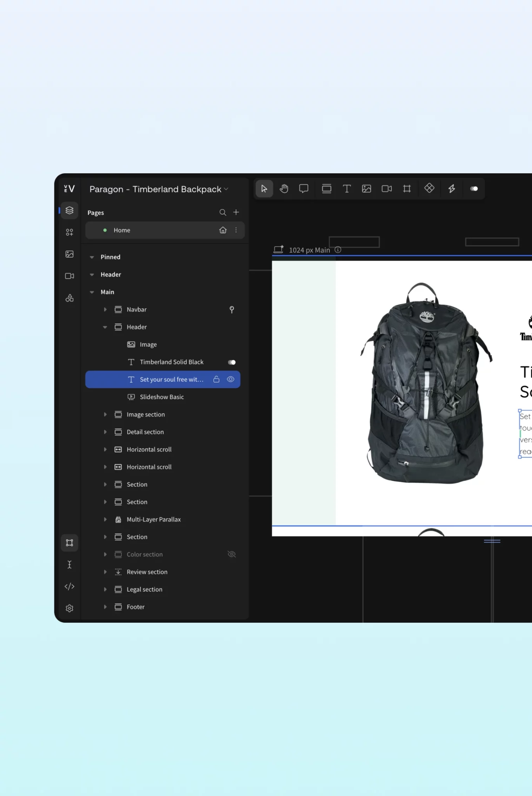Select the pointer arrow tool
The image size is (532, 796).
pos(264,189)
